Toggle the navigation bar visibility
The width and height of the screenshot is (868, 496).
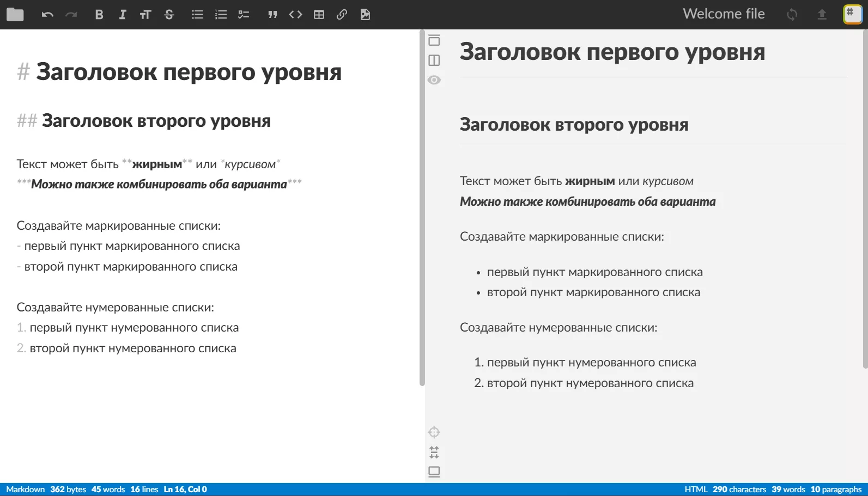click(434, 40)
